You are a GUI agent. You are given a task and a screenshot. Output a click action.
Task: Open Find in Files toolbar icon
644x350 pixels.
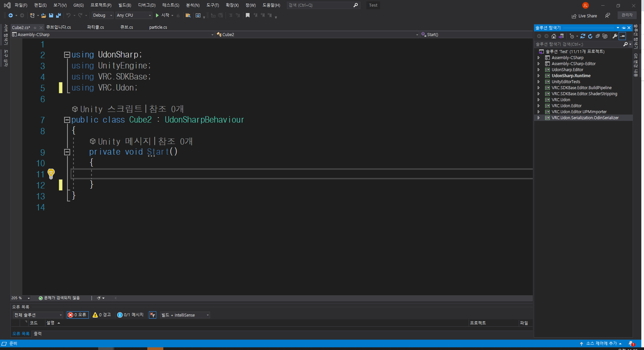(x=188, y=15)
